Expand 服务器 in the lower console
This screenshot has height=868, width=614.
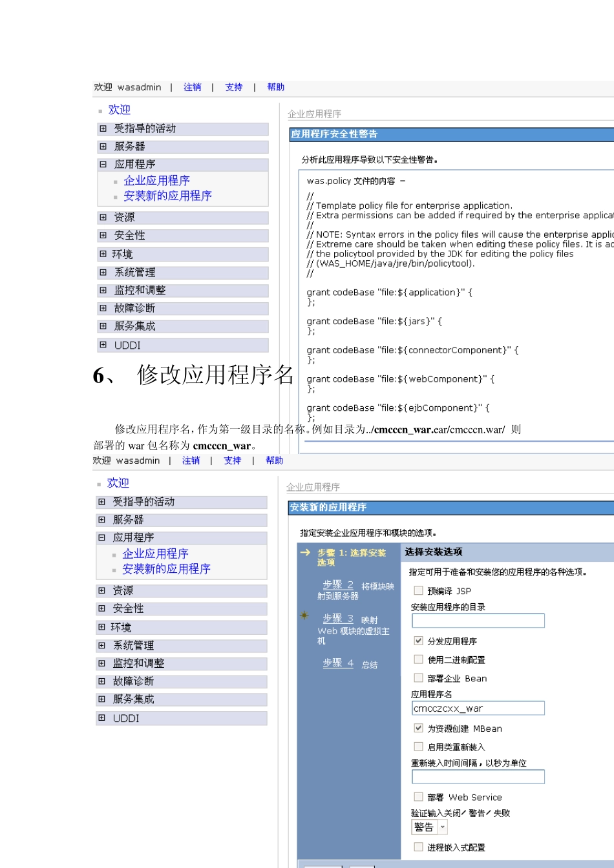(102, 519)
